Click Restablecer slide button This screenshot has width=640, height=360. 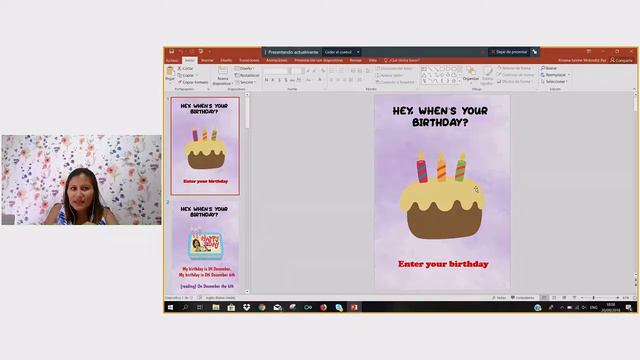point(247,75)
